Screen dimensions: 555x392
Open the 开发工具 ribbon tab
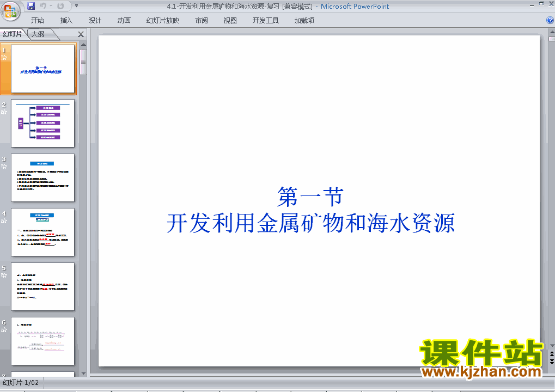265,21
